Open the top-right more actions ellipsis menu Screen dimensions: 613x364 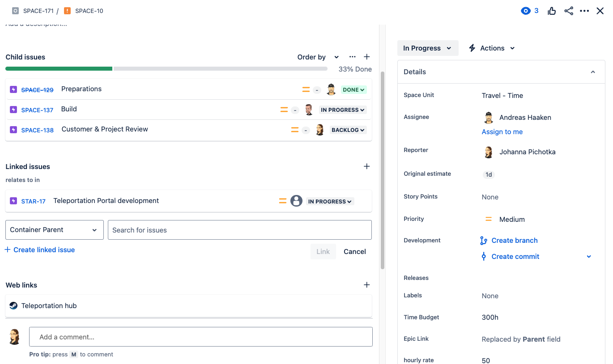[584, 11]
